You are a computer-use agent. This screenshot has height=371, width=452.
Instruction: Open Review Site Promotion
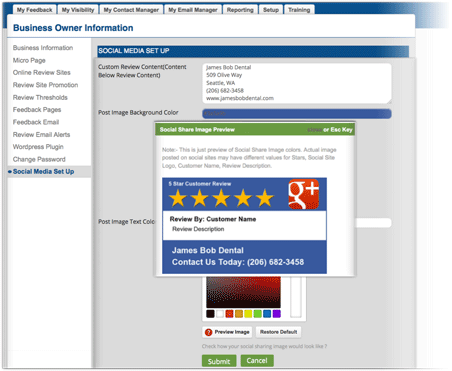tap(45, 85)
